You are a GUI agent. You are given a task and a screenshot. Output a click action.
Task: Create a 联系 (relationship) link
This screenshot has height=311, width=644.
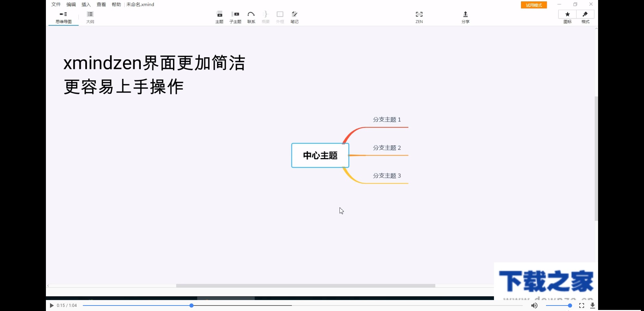tap(251, 16)
